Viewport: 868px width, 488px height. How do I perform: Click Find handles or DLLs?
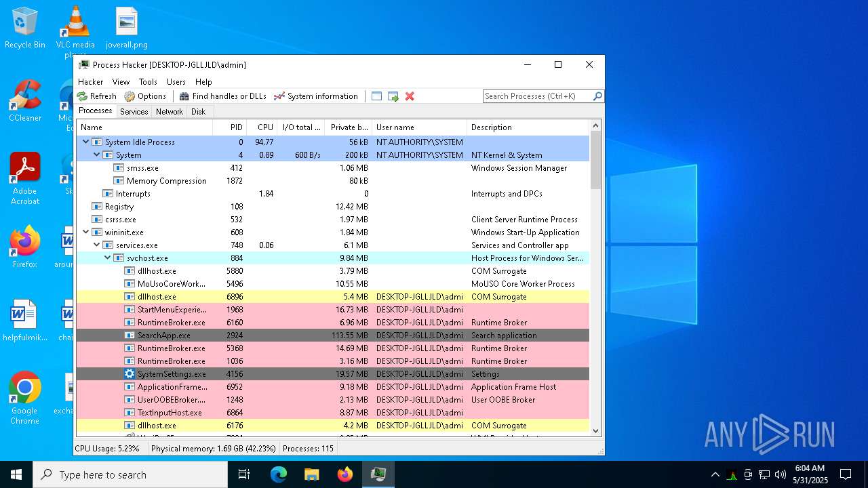[x=222, y=96]
